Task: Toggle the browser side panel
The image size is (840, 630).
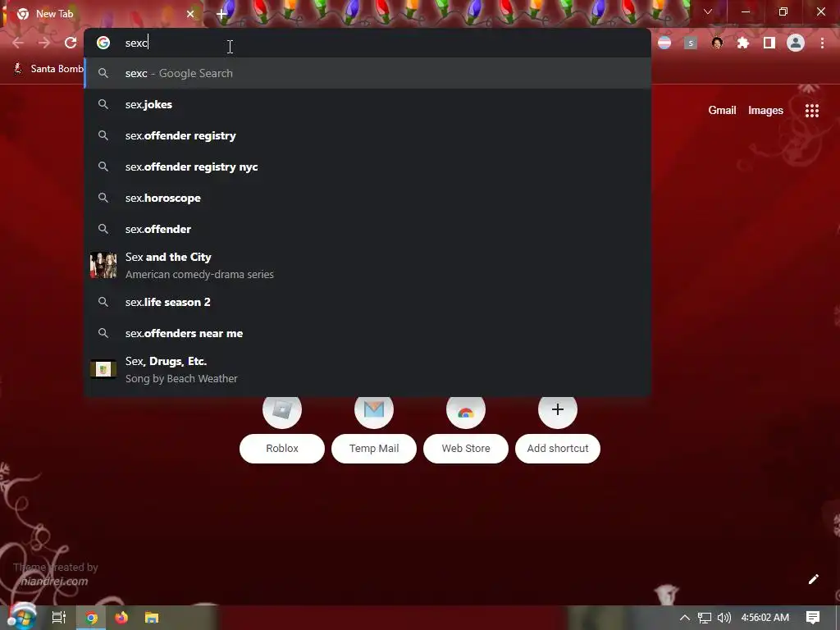Action: tap(769, 43)
